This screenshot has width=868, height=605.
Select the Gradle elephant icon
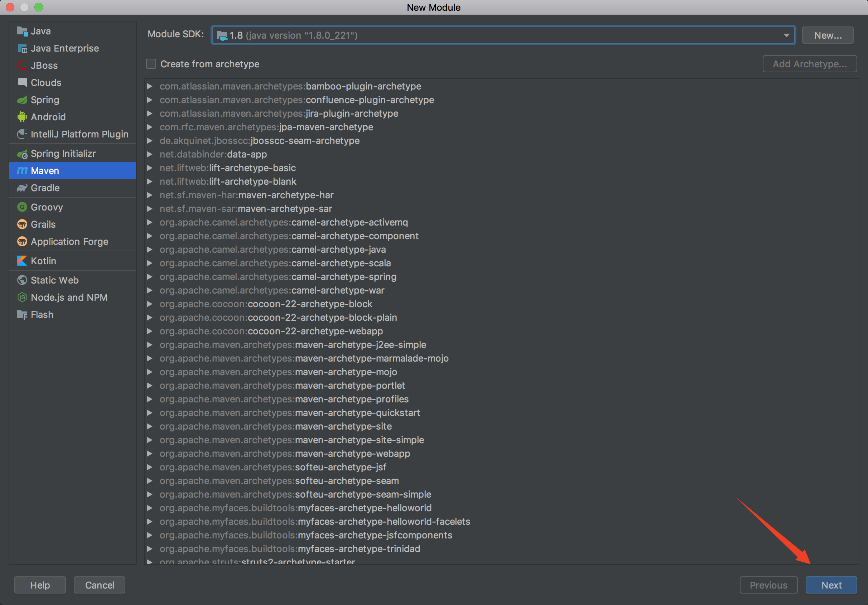[22, 188]
